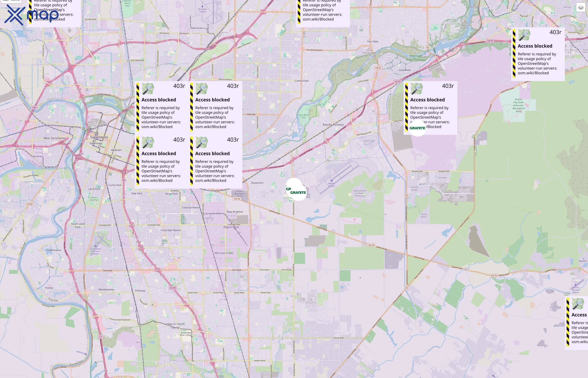588x378 pixels.
Task: Click the River Bend Park label
Action: 304,116
